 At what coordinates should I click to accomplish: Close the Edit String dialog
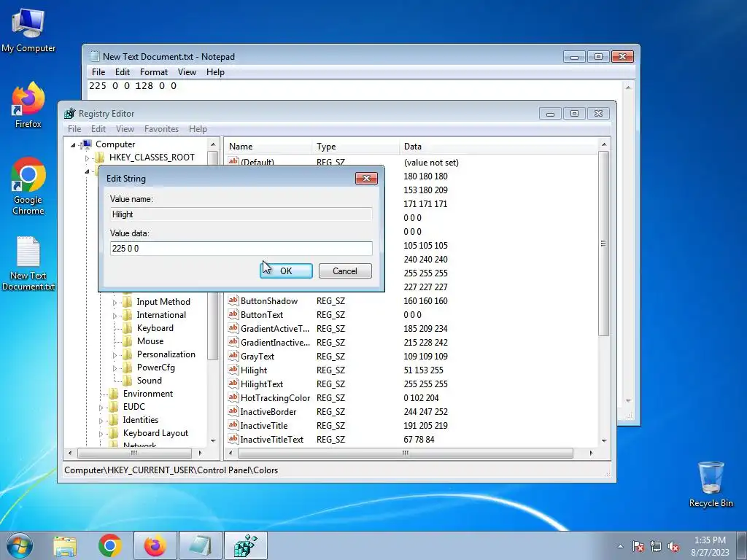366,178
